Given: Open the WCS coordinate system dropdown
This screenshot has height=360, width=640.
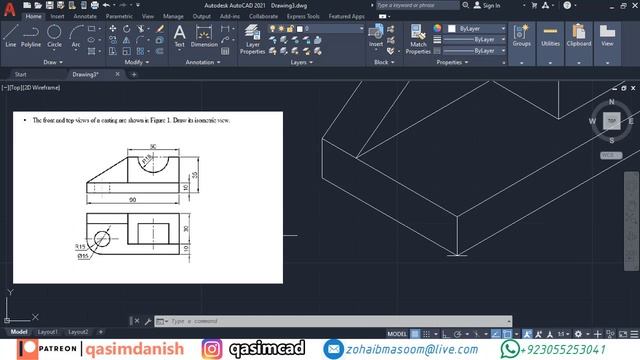Looking at the screenshot, I should 611,156.
